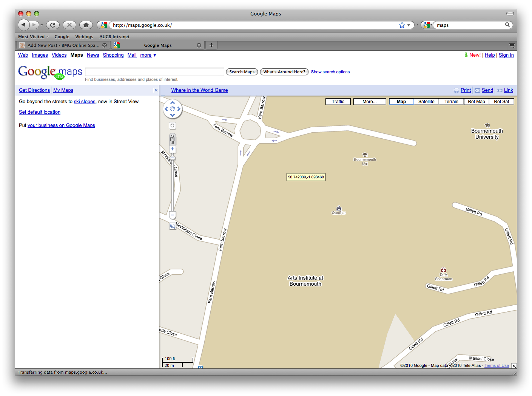
Task: Click the browser Back button
Action: click(x=23, y=25)
